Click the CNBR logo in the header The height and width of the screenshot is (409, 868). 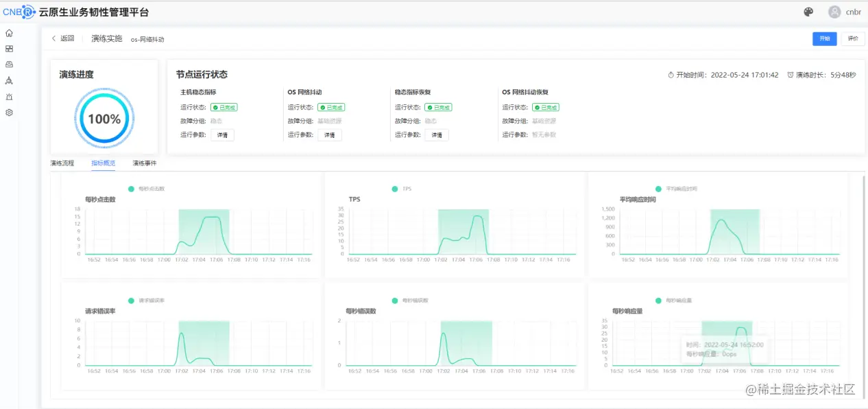(19, 12)
